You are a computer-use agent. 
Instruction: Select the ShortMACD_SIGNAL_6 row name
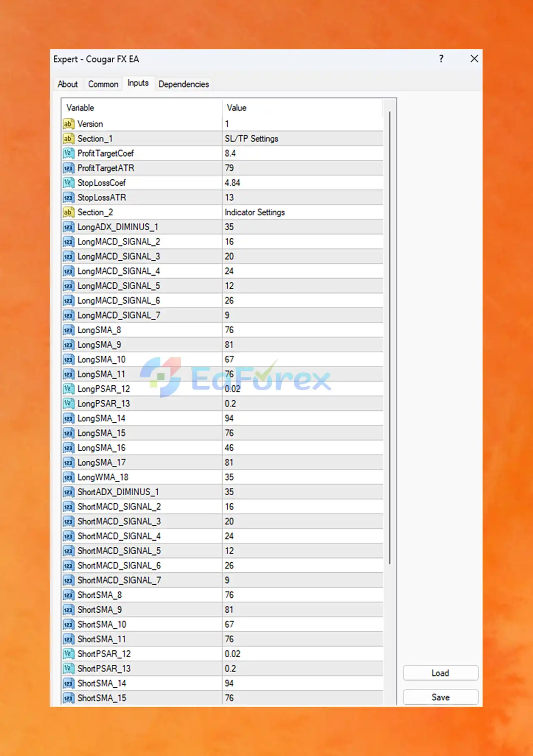[119, 566]
